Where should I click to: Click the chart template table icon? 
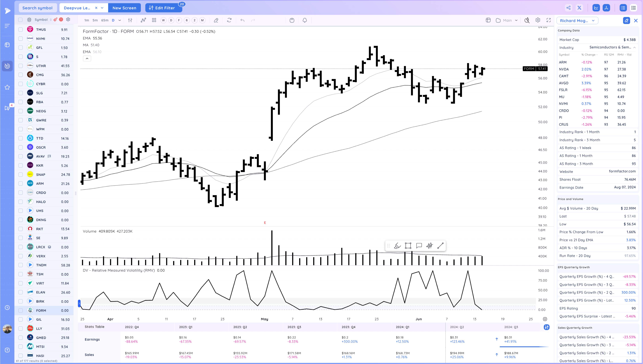click(488, 20)
